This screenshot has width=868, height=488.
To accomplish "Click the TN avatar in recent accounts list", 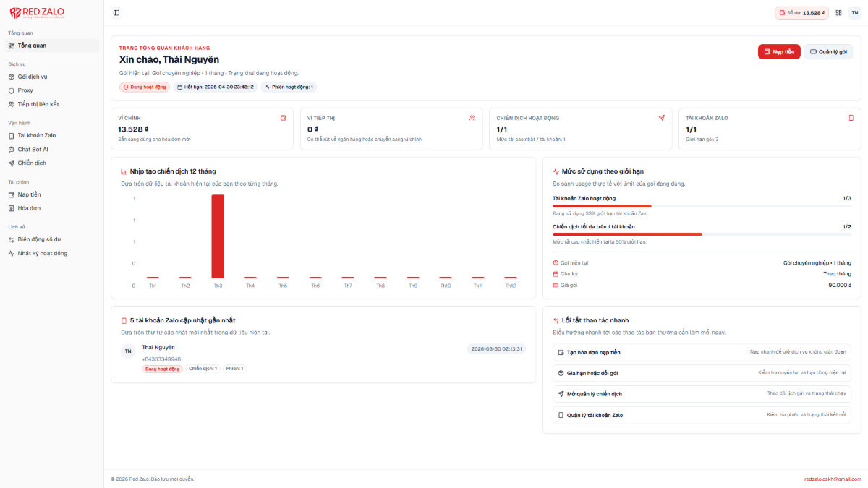I will click(x=128, y=351).
